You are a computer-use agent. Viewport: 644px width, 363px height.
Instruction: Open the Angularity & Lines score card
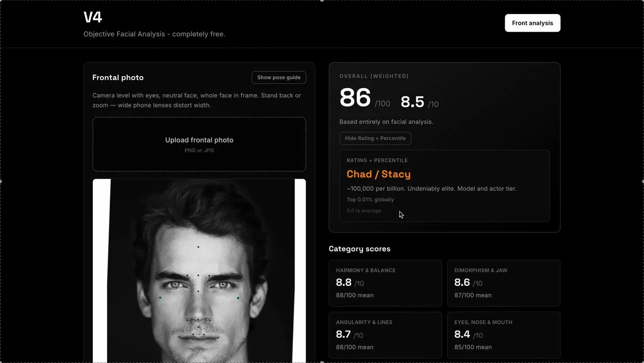[385, 335]
